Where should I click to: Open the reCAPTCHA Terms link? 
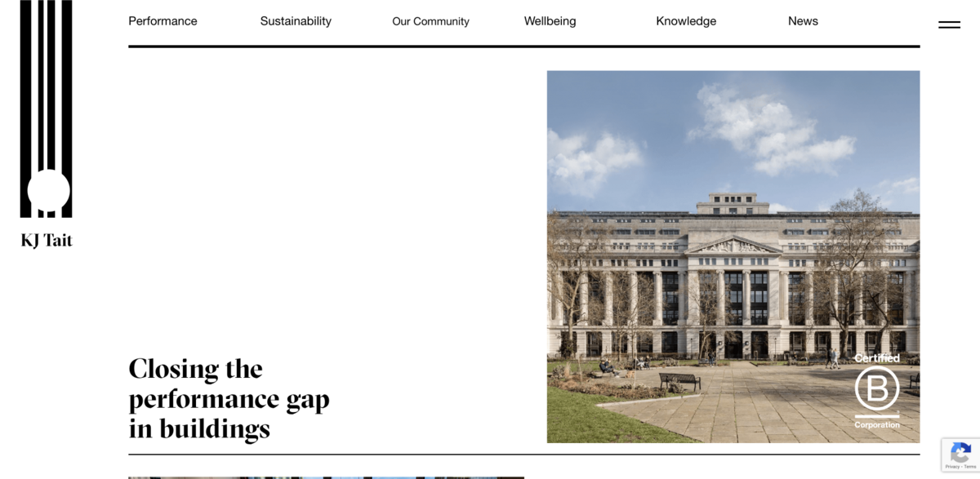pos(969,467)
